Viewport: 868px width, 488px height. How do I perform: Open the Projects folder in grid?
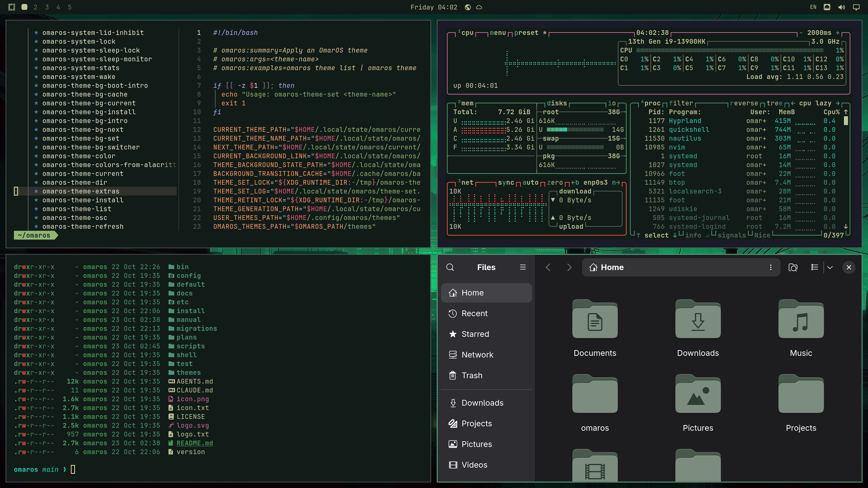coord(801,403)
